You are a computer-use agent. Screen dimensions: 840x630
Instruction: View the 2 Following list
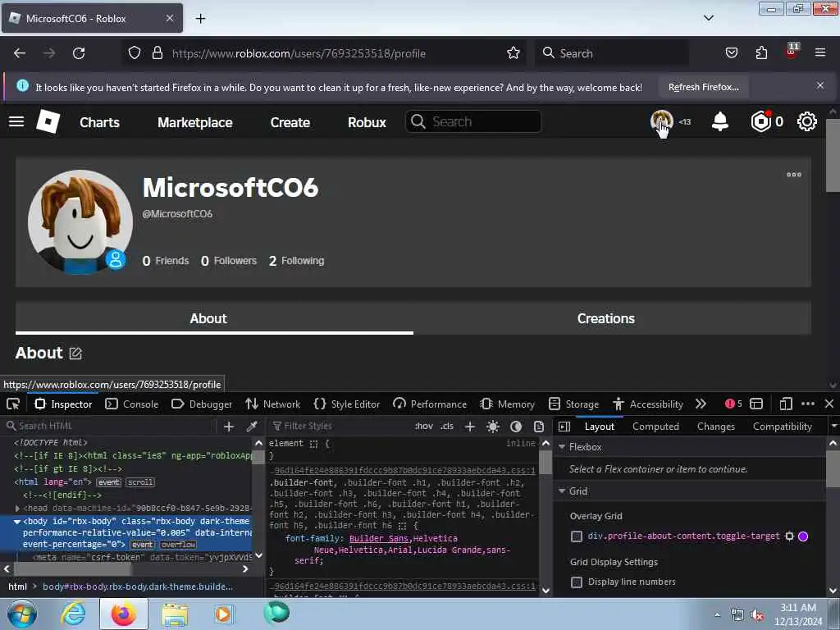click(x=296, y=261)
